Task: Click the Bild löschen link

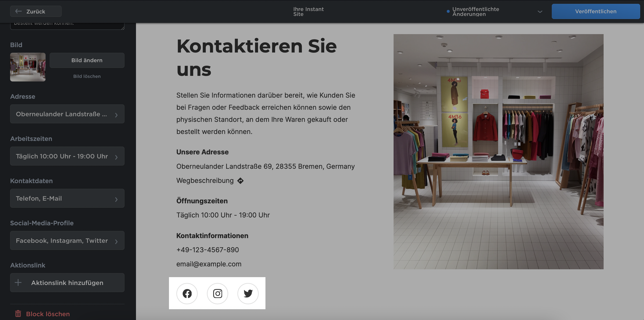Action: pos(87,76)
